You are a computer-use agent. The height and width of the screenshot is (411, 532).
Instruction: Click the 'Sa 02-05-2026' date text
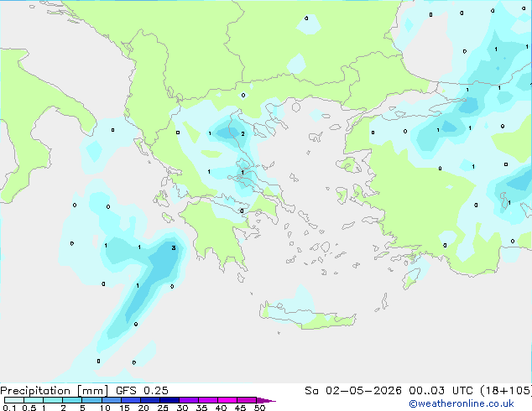pos(353,391)
